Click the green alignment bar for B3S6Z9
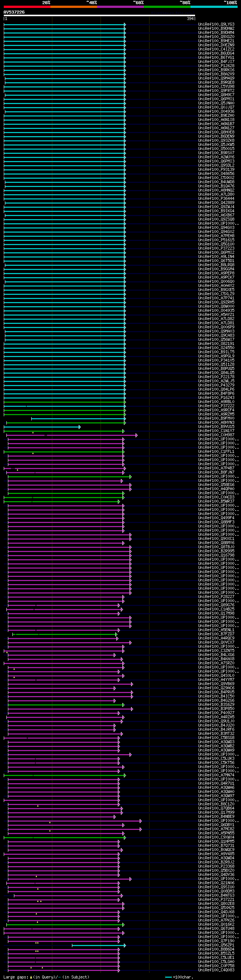This screenshot has height=980, width=241. click(x=66, y=705)
